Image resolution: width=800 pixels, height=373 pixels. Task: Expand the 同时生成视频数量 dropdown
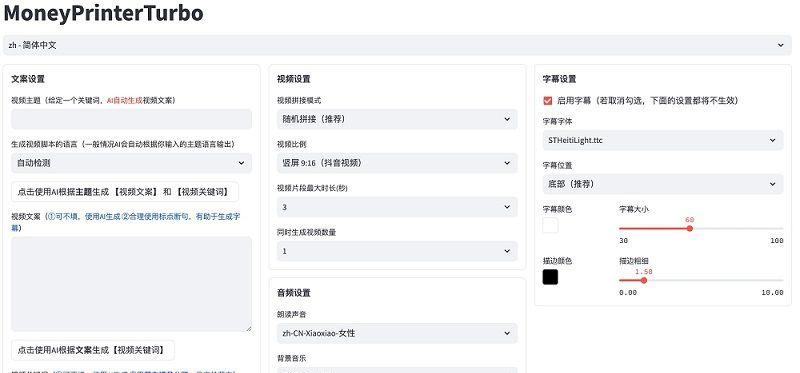(397, 251)
